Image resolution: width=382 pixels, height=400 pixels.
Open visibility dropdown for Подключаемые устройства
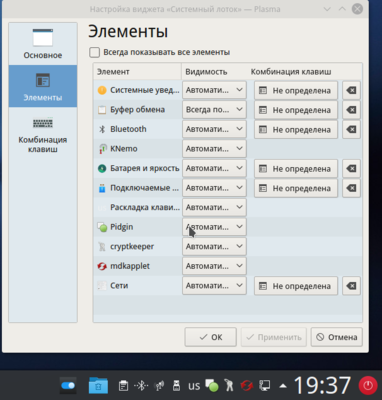(x=214, y=188)
